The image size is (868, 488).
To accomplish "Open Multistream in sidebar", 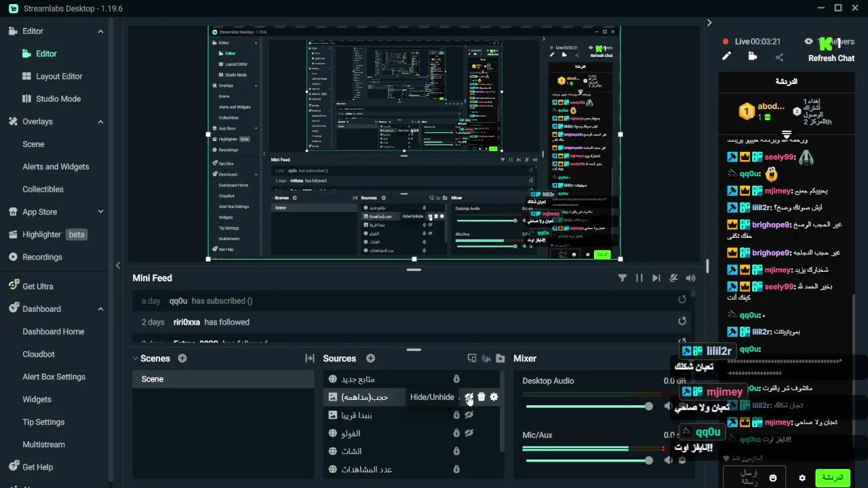I will (x=43, y=445).
